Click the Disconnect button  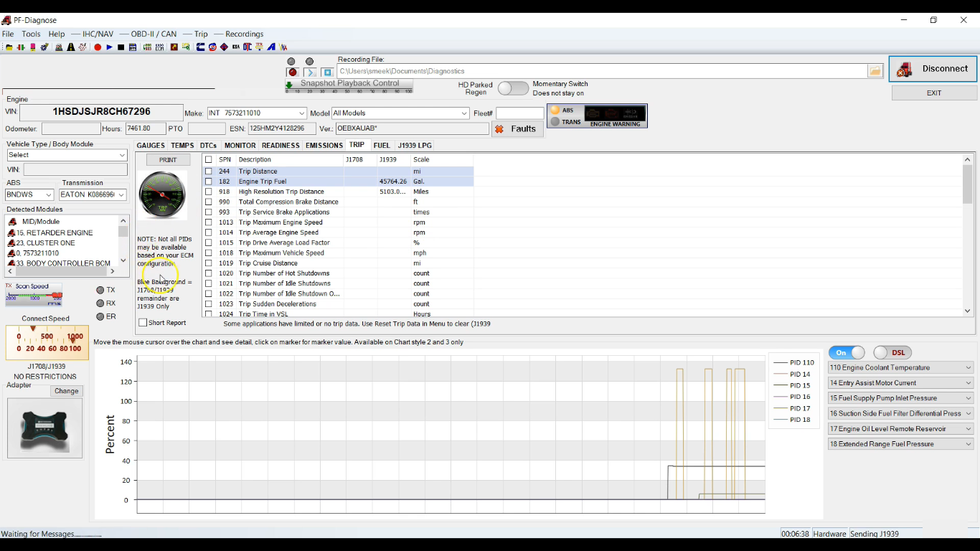pyautogui.click(x=933, y=69)
